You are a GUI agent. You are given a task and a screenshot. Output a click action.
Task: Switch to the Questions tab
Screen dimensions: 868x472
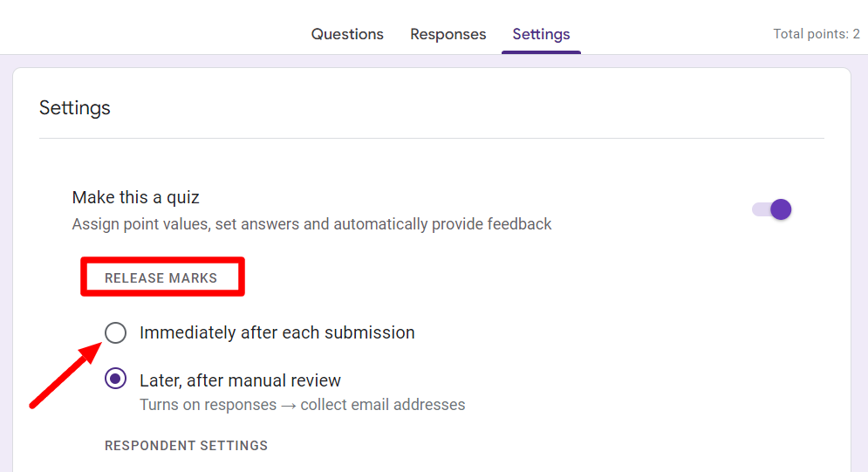pyautogui.click(x=347, y=34)
